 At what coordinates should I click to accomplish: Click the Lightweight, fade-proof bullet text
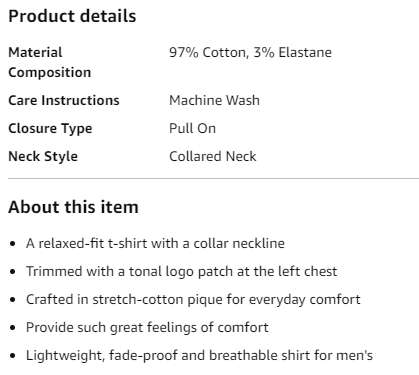[199, 355]
